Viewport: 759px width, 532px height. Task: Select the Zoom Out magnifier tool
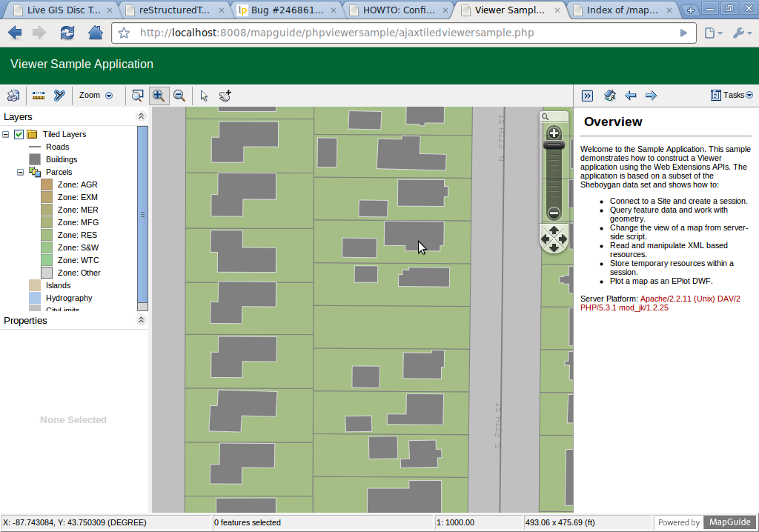pyautogui.click(x=179, y=96)
